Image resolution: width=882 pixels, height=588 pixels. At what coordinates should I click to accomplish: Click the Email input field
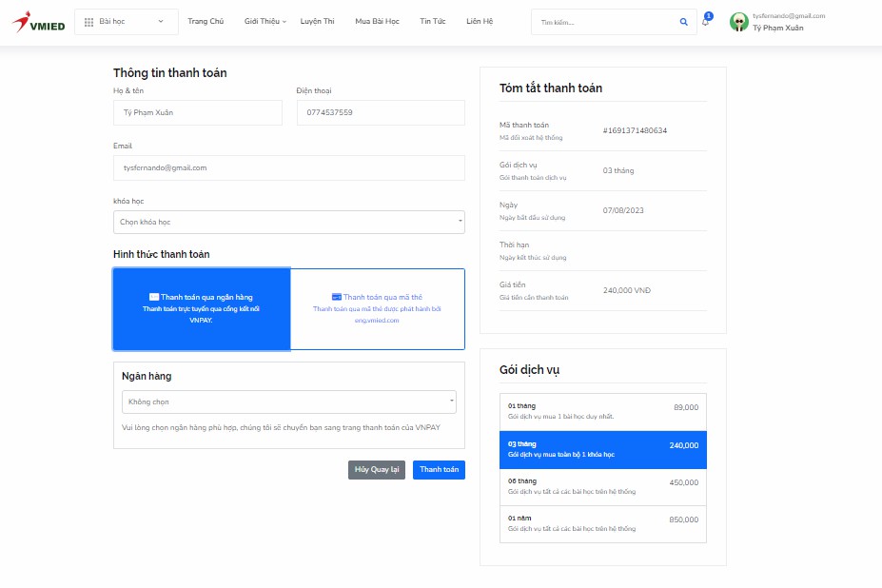pyautogui.click(x=289, y=167)
